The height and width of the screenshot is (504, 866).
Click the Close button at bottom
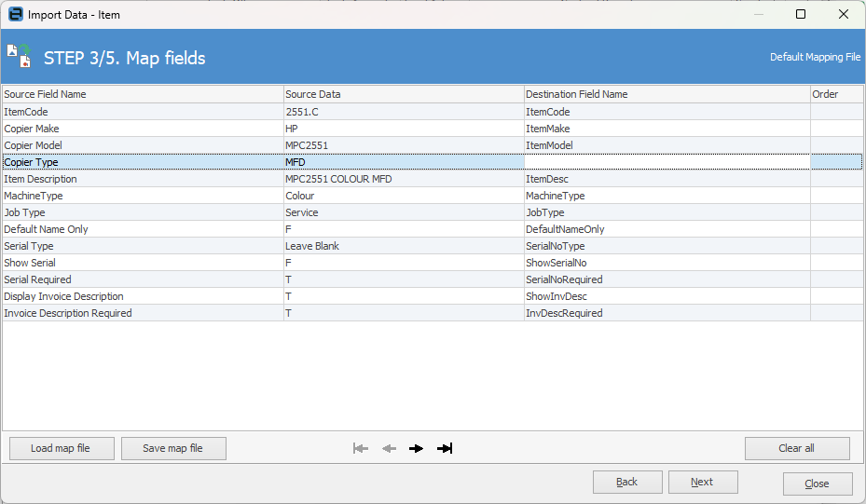tap(818, 484)
